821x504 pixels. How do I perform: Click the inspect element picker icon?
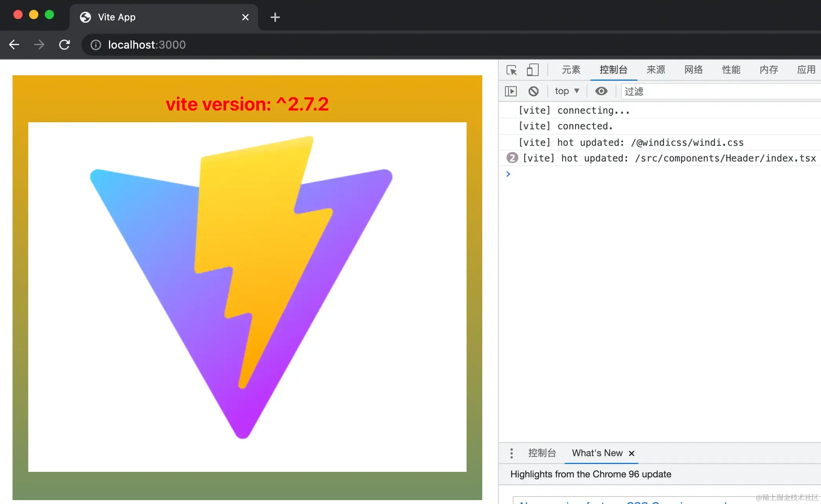pos(511,70)
